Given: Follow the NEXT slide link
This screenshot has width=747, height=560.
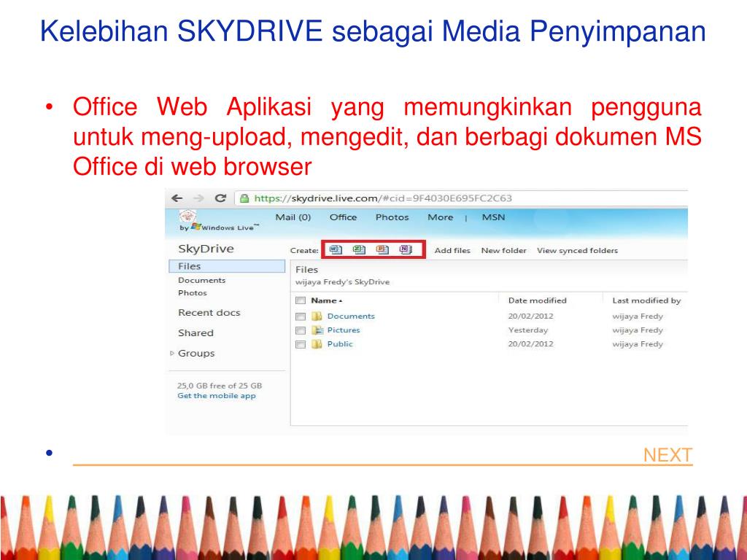Looking at the screenshot, I should click(667, 455).
